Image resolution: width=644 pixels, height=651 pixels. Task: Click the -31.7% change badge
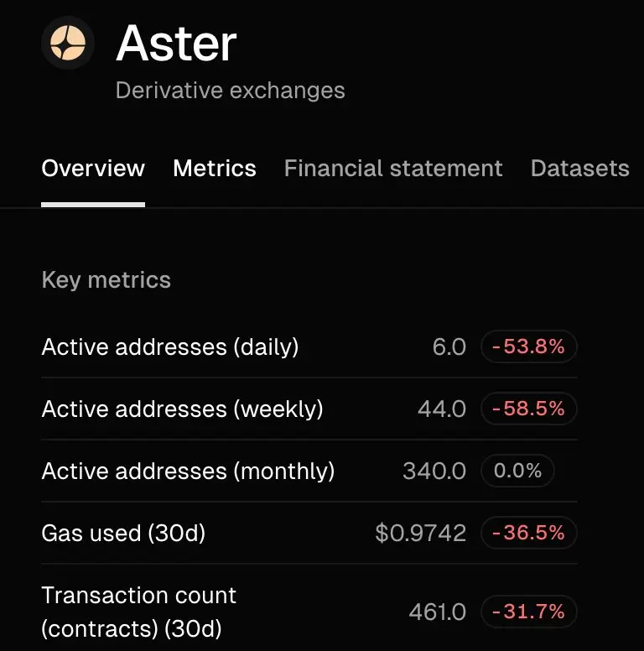pos(528,612)
